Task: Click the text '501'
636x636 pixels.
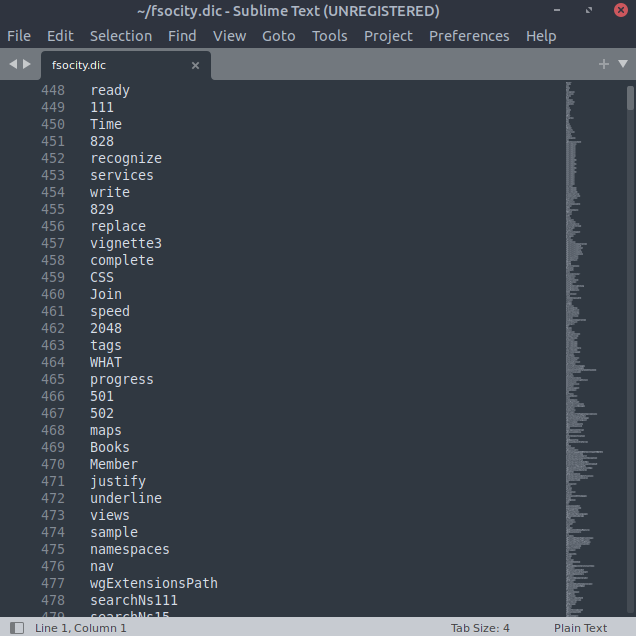Action: [102, 396]
